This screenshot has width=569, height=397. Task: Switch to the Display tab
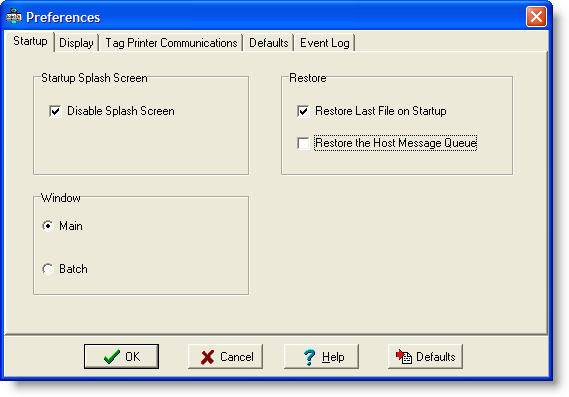pos(76,43)
